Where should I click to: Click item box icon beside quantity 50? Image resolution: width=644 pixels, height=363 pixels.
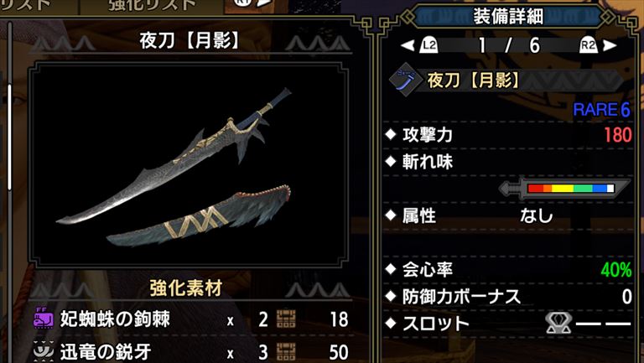pos(286,352)
